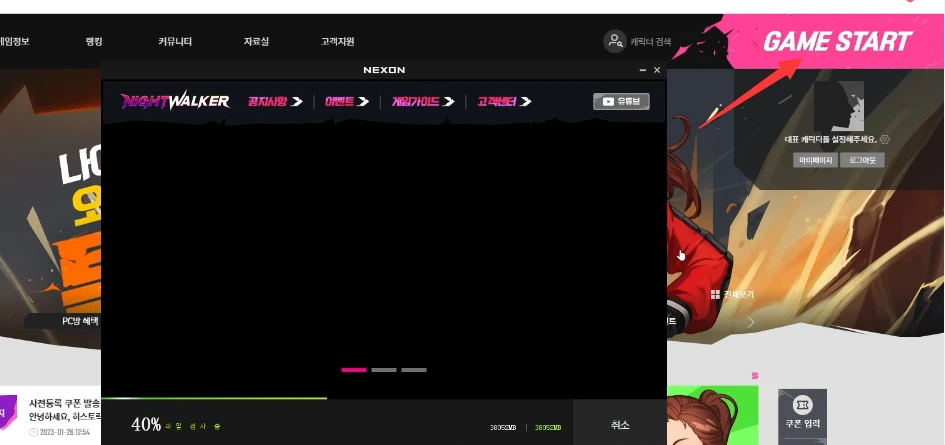945x445 pixels.
Task: Click the gear icon beside 대표 캐릭터를 설정해주세요
Action: click(x=885, y=139)
